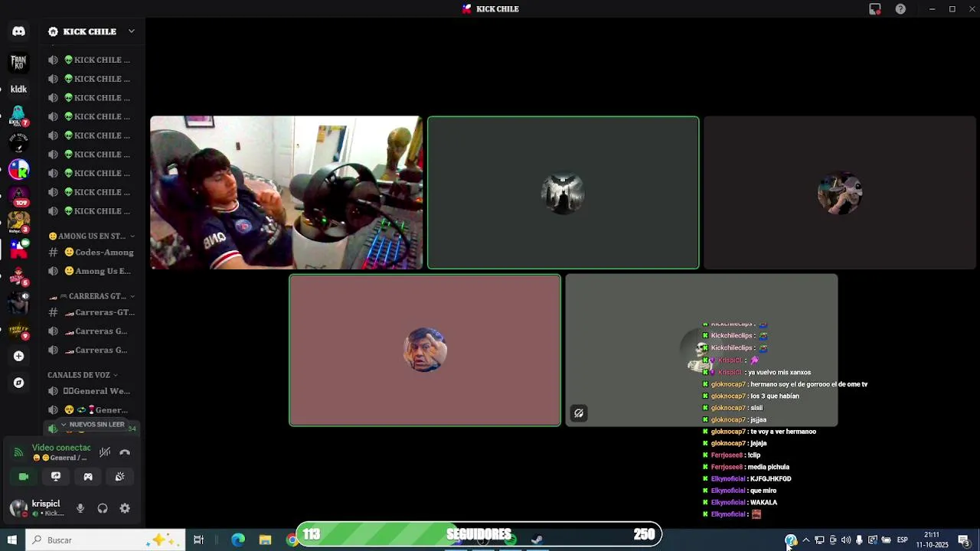Select the webcam video tile of streamer
The height and width of the screenshot is (551, 980).
coord(286,192)
